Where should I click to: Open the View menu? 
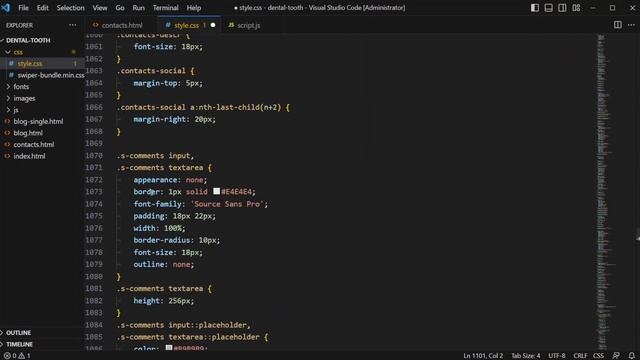[x=100, y=8]
